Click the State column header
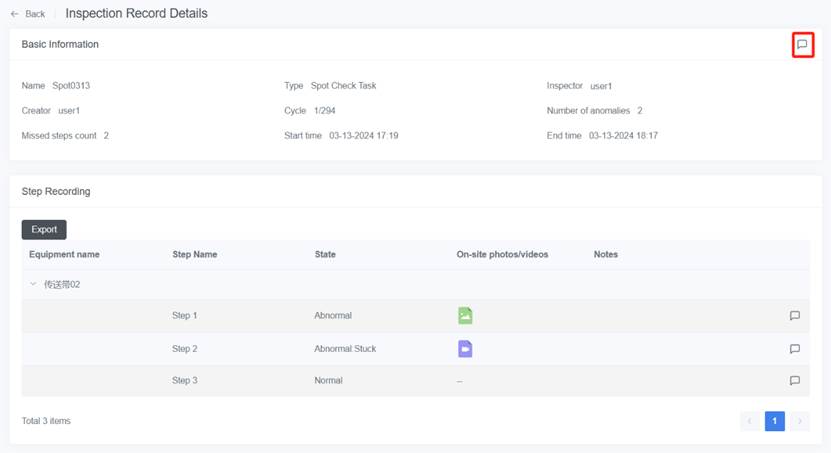Screen dimensions: 831x453 325,255
